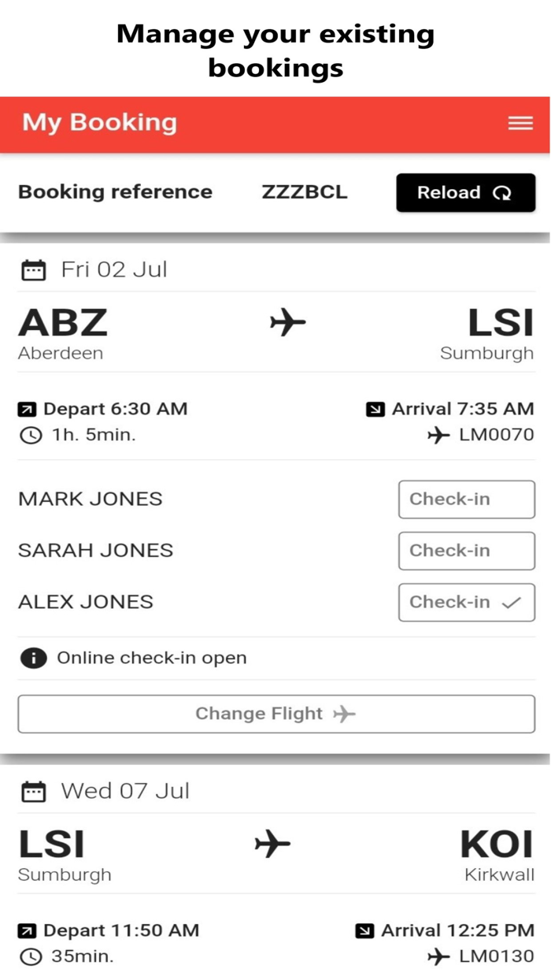Click the depart arrow icon next to 6:30 AM
This screenshot has width=551, height=980.
pos(28,409)
